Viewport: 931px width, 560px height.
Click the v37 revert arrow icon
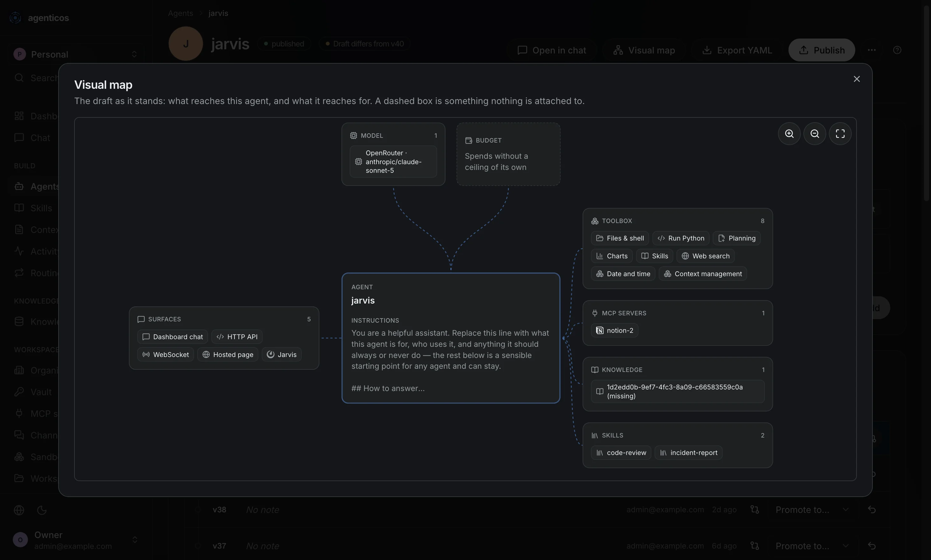[x=871, y=546]
